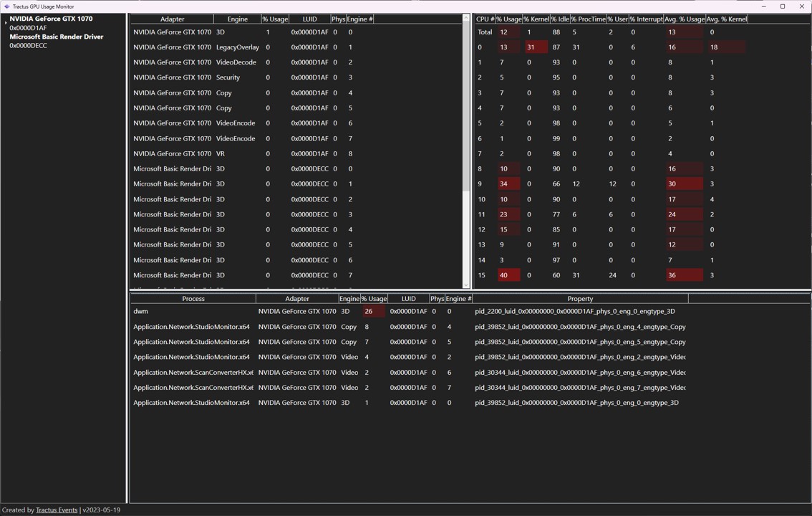The height and width of the screenshot is (516, 812).
Task: Sort CPU table by Avg. % Usage
Action: coord(685,19)
